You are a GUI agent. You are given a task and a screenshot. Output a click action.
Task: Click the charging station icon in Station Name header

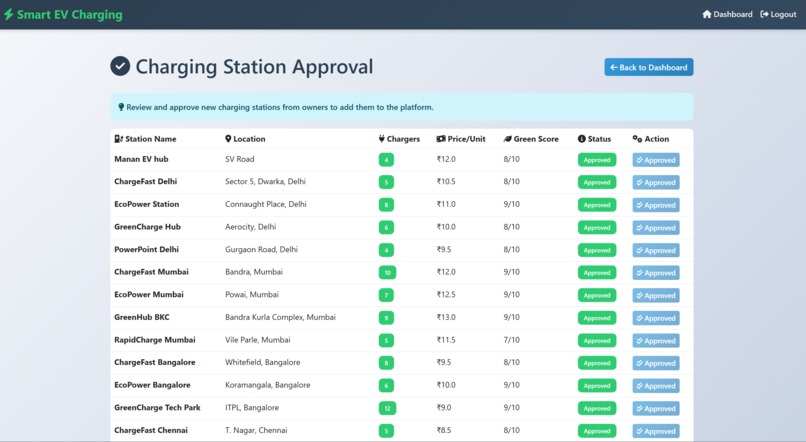coord(118,139)
